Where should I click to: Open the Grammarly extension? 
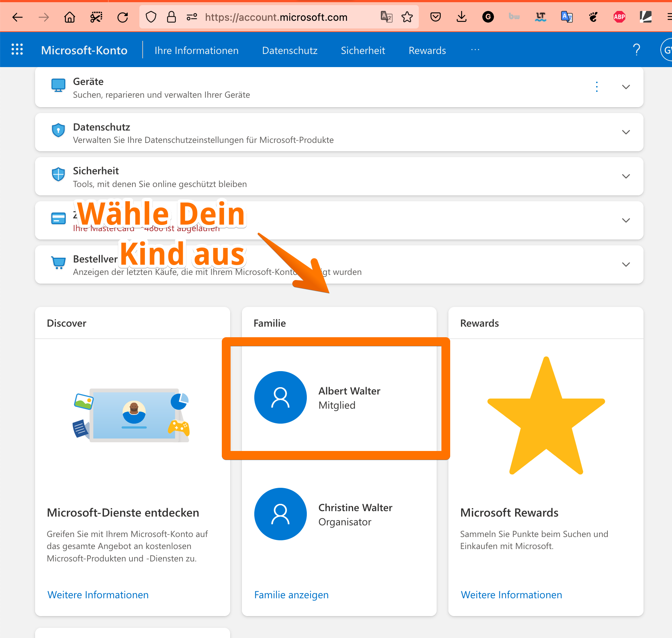pos(488,17)
